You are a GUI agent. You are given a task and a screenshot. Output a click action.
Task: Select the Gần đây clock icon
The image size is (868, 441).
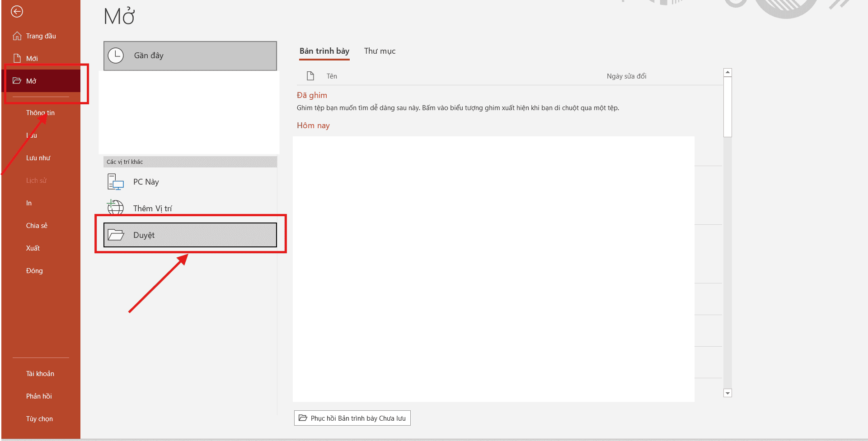tap(116, 56)
